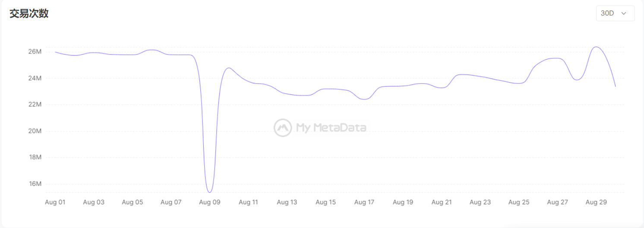The width and height of the screenshot is (644, 228).
Task: Click the highest peak of the line near Aug 29
Action: coord(596,47)
